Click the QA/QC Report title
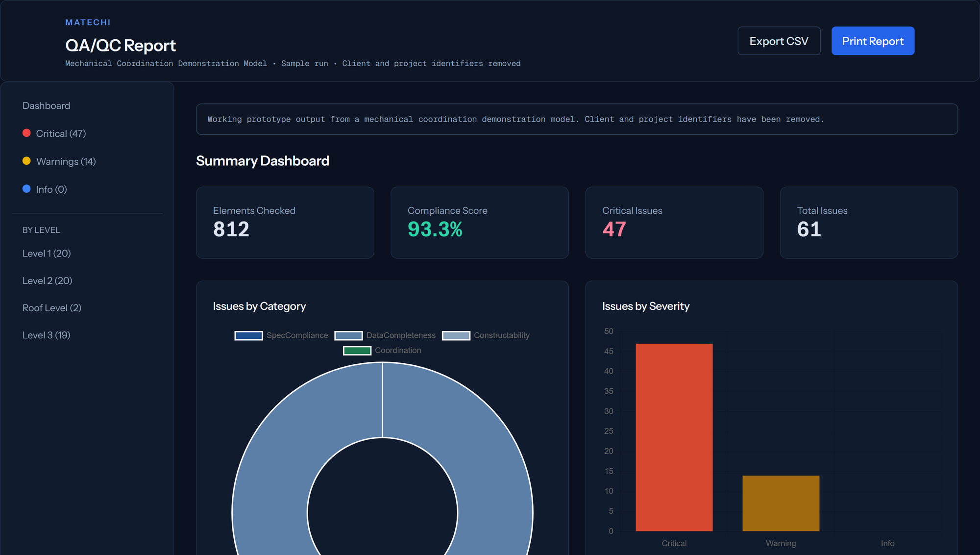980x555 pixels. (x=121, y=45)
